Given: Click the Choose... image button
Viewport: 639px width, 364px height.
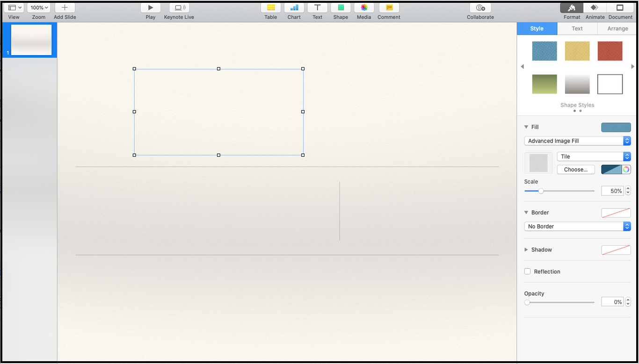Looking at the screenshot, I should pos(576,170).
